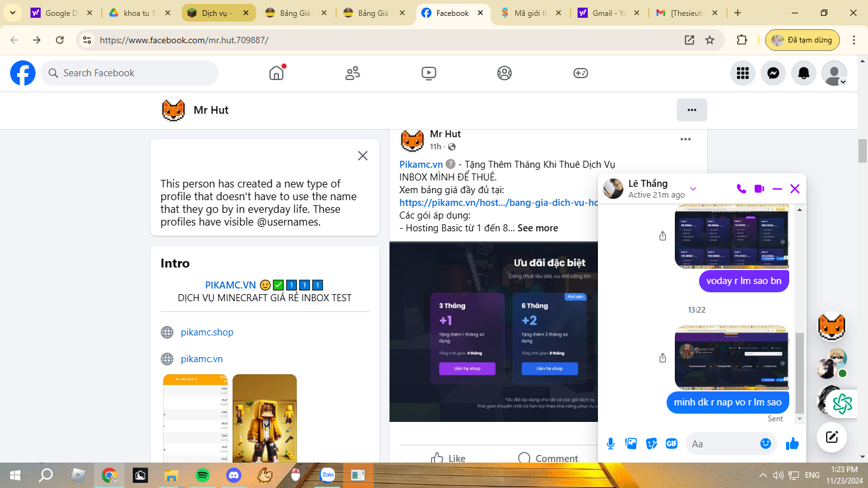The height and width of the screenshot is (488, 868).
Task: Click the green swirl assistant floating icon
Action: [x=843, y=403]
